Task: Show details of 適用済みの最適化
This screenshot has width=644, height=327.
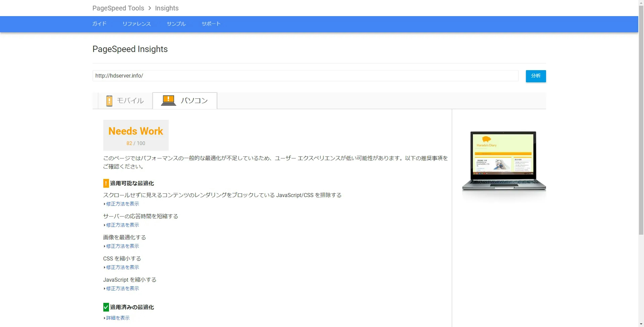Action: pos(118,318)
